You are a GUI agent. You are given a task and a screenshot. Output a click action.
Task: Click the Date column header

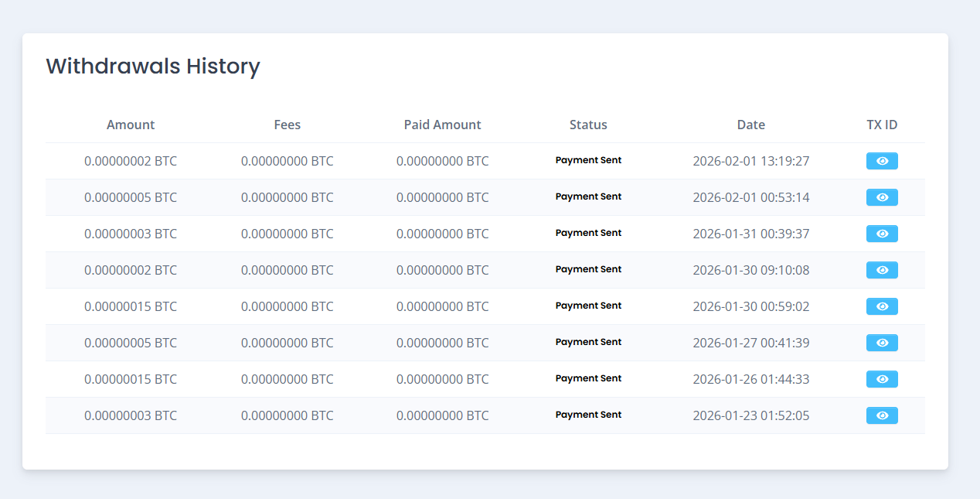[750, 125]
